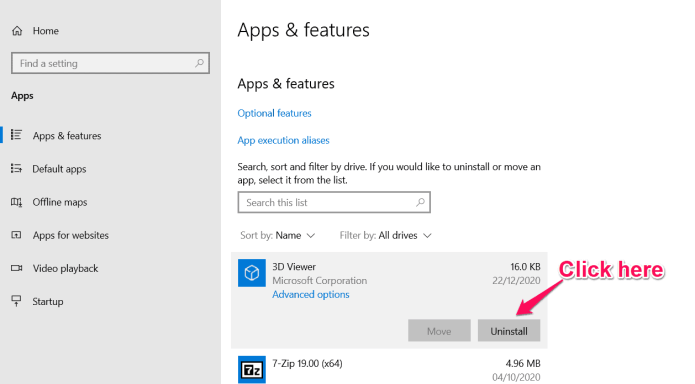Click chevron next to Sort by Name
Viewport: 695px width, 384px height.
[x=311, y=235]
